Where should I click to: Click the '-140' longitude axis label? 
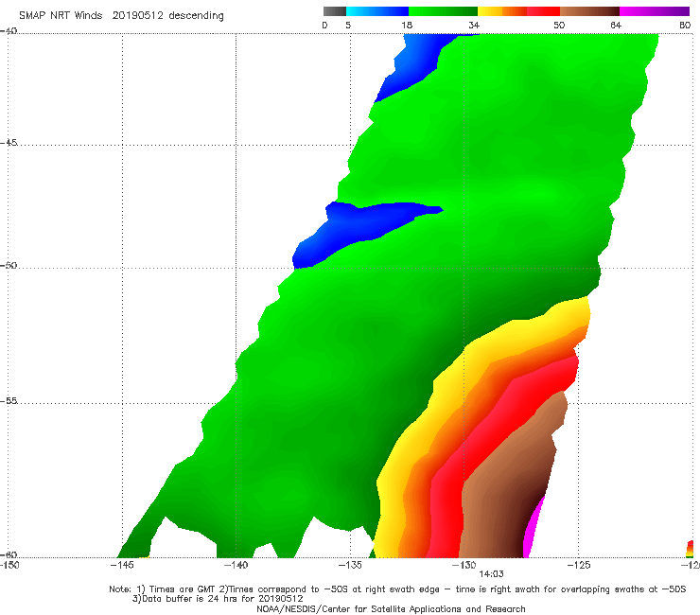click(x=236, y=565)
